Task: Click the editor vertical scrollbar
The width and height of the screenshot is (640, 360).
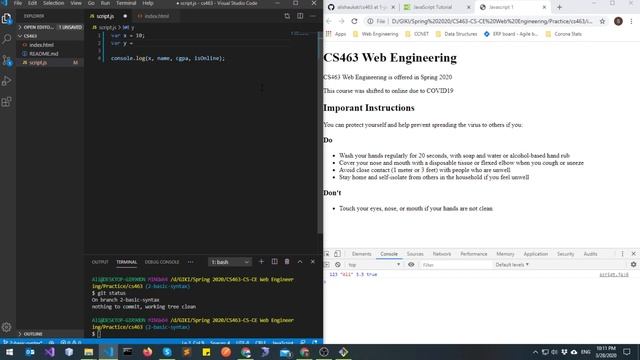Action: click(320, 133)
